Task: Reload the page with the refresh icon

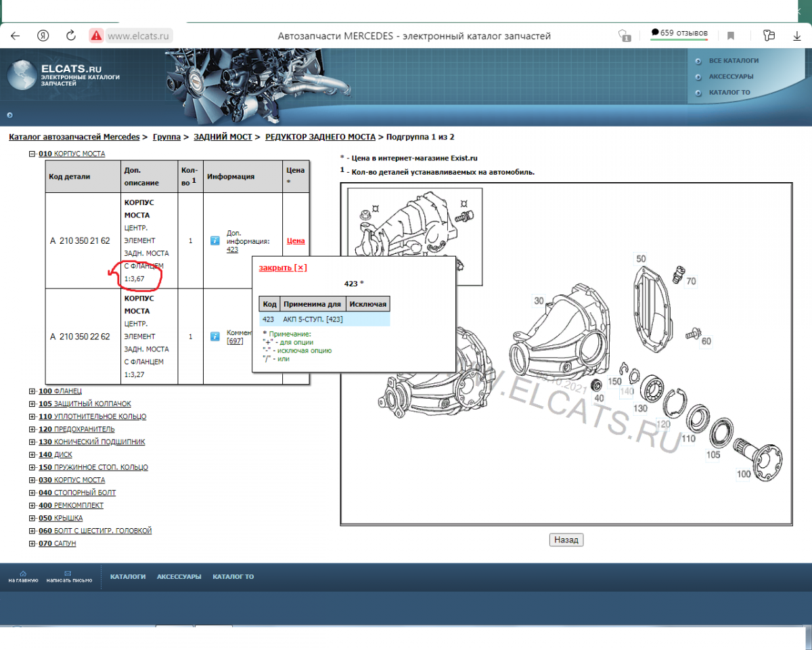Action: [x=71, y=36]
